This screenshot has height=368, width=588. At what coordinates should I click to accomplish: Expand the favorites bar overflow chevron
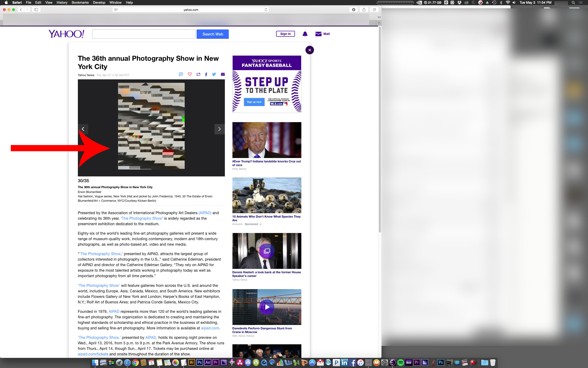pos(379,17)
